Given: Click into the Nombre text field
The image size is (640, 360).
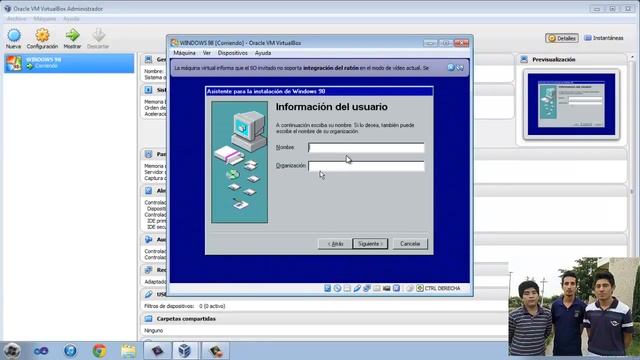Looking at the screenshot, I should (x=366, y=147).
